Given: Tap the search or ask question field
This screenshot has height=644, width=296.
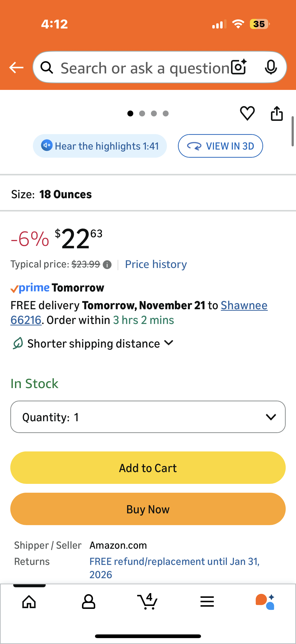Looking at the screenshot, I should coord(145,68).
